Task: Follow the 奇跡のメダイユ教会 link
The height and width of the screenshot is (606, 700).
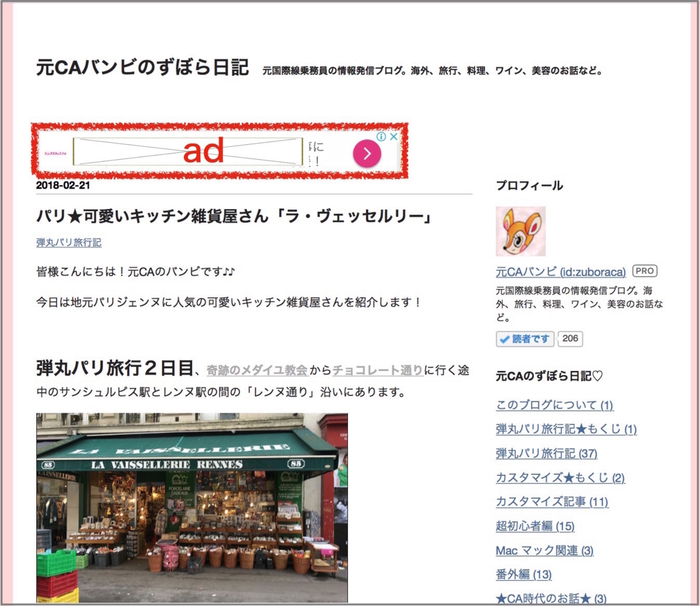Action: coord(257,370)
